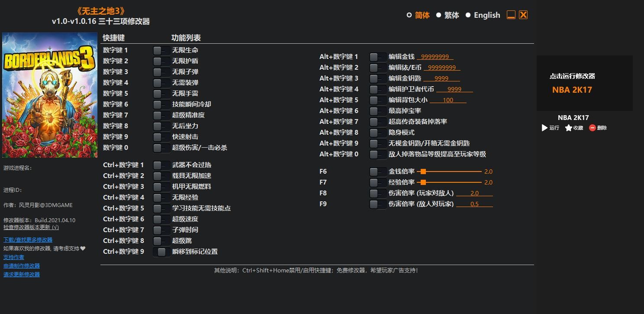
Task: Enable 无限经验 switch
Action: tap(161, 197)
